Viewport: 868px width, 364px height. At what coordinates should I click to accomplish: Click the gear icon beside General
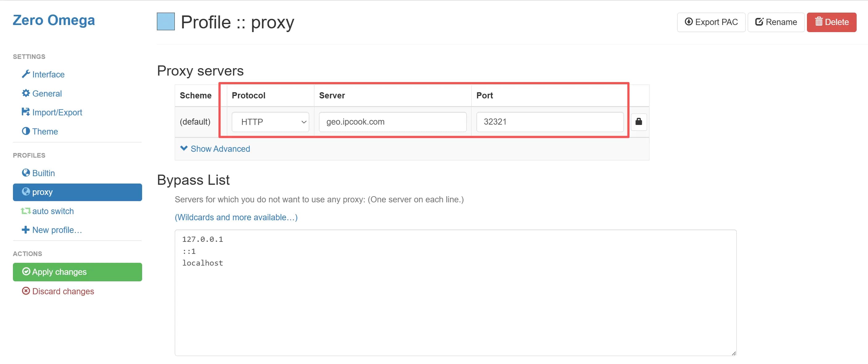[26, 93]
